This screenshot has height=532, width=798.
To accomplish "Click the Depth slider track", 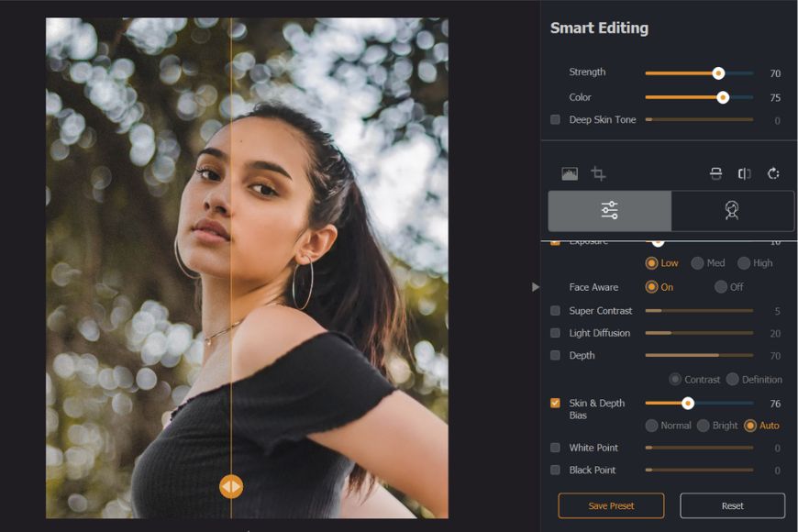I will click(x=699, y=355).
